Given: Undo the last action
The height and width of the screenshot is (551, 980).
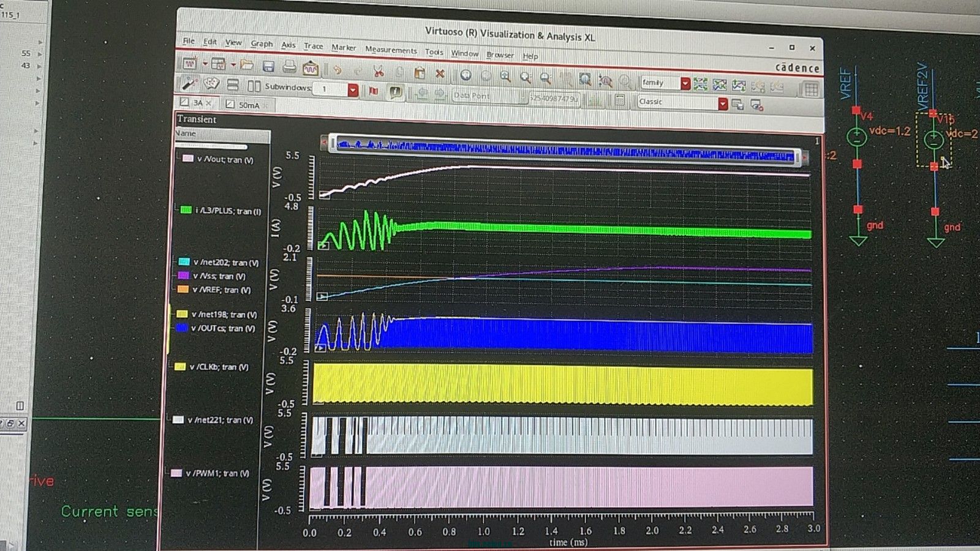Looking at the screenshot, I should [337, 70].
